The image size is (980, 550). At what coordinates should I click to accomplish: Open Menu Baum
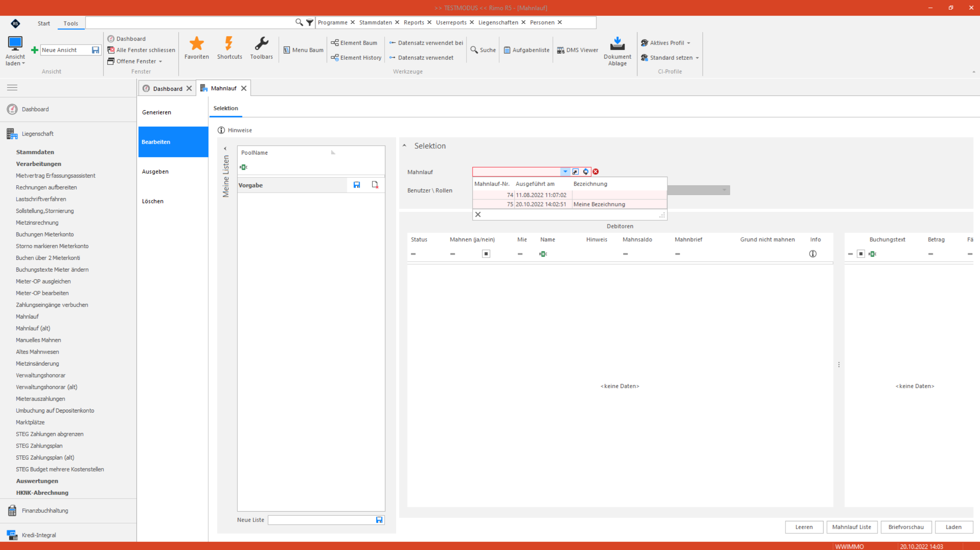[x=303, y=50]
